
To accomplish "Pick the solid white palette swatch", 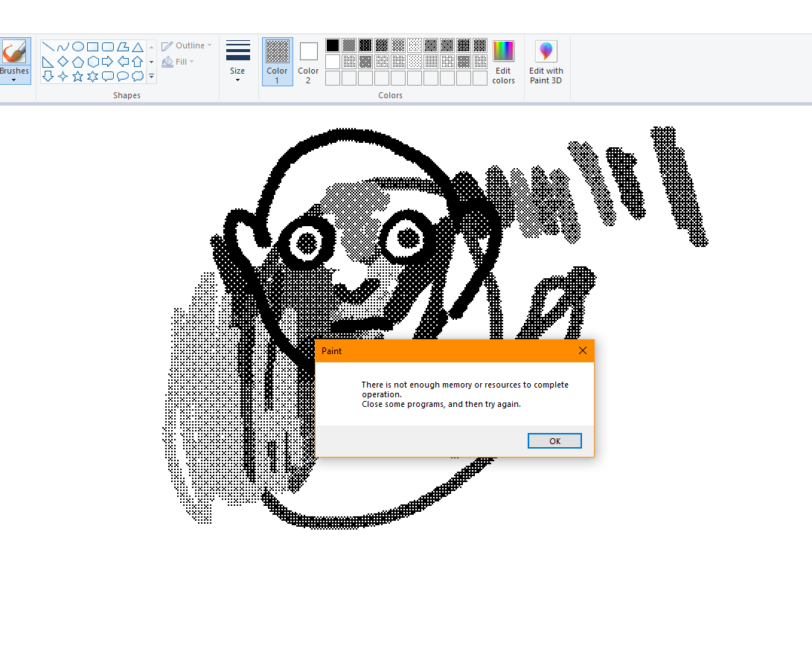I will tap(333, 62).
